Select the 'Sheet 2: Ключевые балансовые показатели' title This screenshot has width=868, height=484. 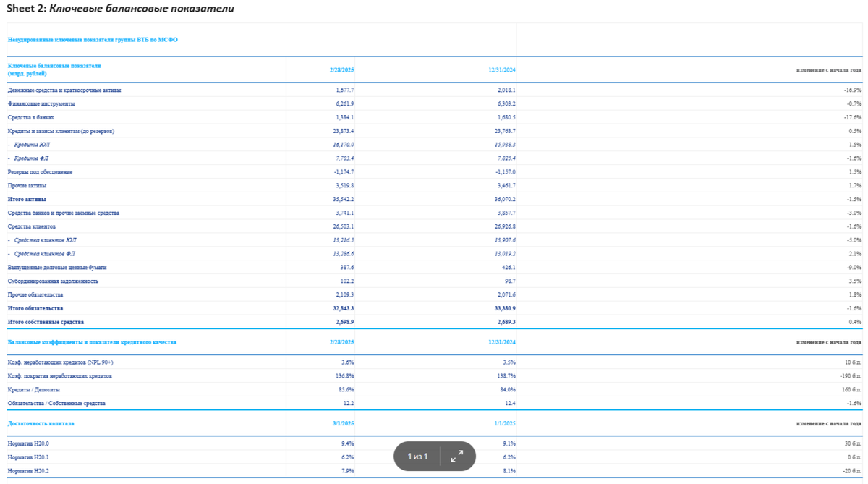[120, 8]
